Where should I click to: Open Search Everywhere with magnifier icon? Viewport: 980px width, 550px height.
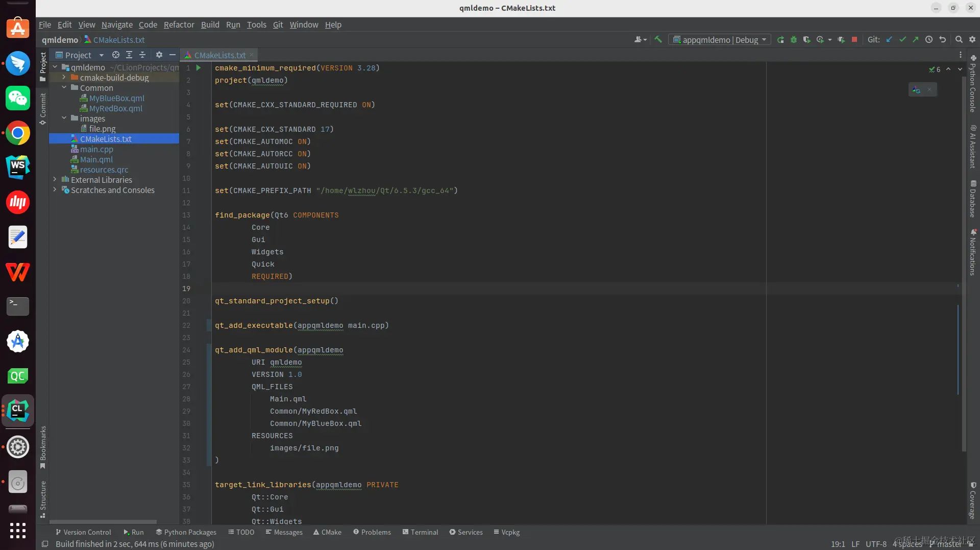click(x=959, y=39)
